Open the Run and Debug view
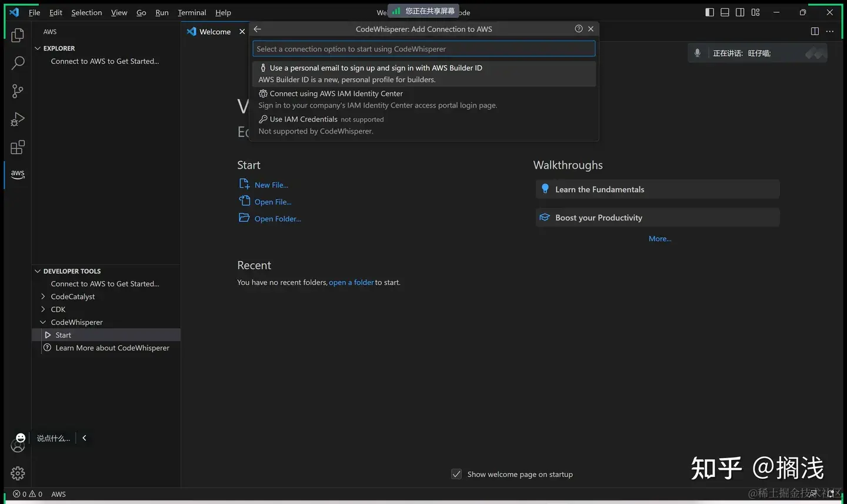This screenshot has width=847, height=504. pos(18,119)
